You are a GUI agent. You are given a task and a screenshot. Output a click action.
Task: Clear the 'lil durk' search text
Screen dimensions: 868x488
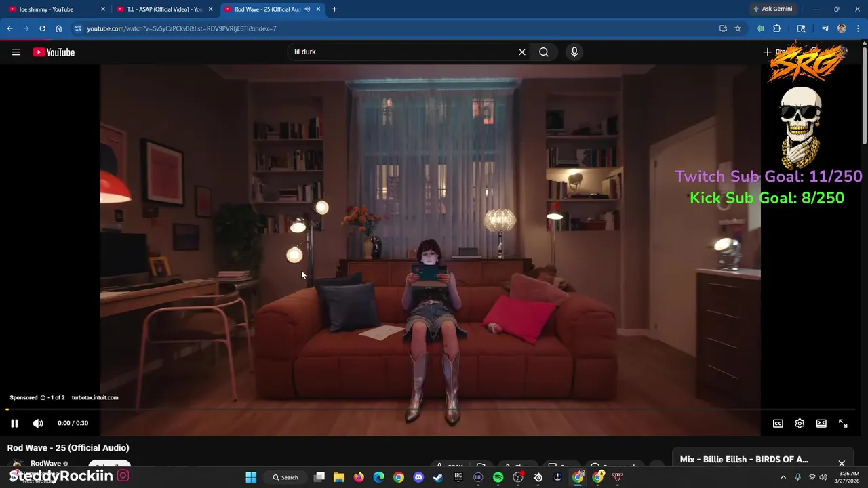[522, 52]
